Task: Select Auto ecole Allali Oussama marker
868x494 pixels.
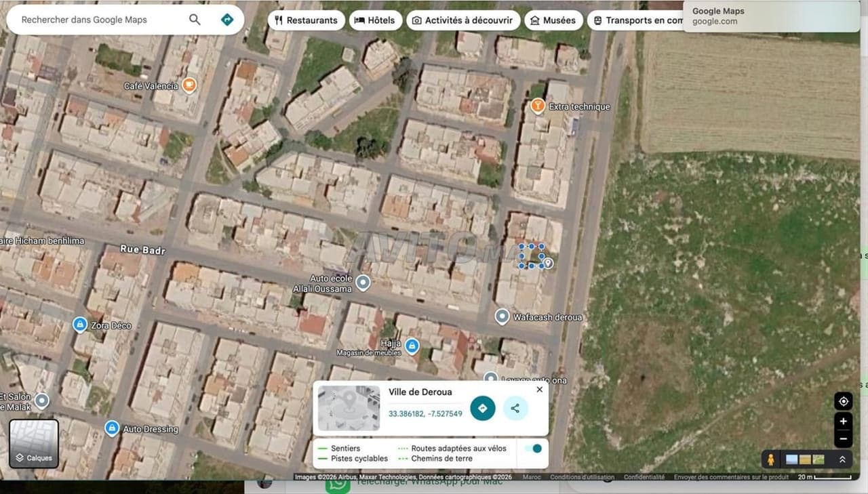Action: pyautogui.click(x=363, y=282)
